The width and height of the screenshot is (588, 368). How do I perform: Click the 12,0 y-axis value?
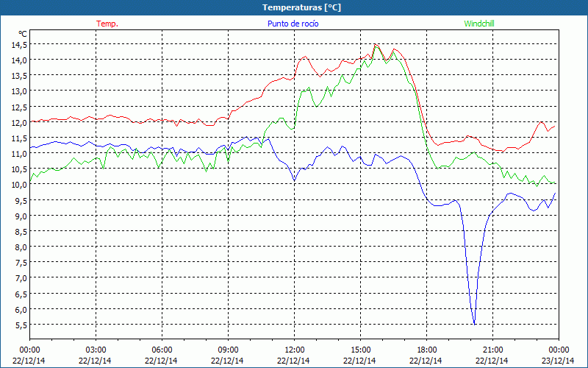click(x=19, y=122)
